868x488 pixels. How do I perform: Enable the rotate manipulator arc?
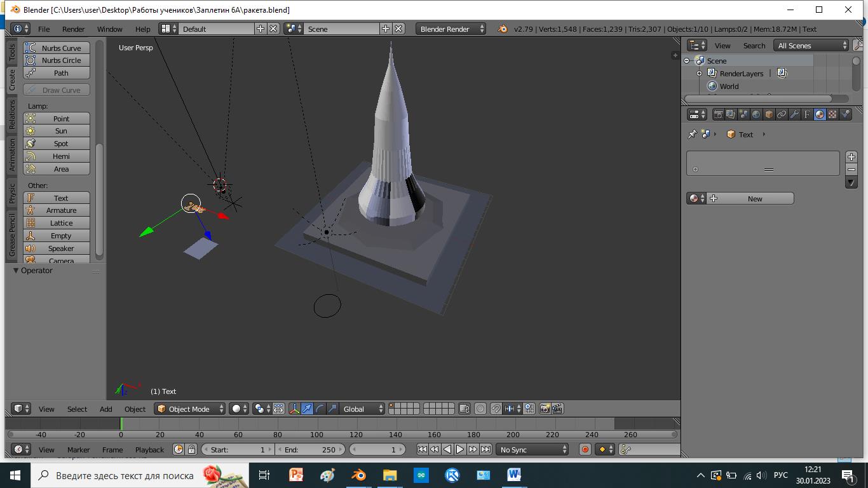point(320,409)
